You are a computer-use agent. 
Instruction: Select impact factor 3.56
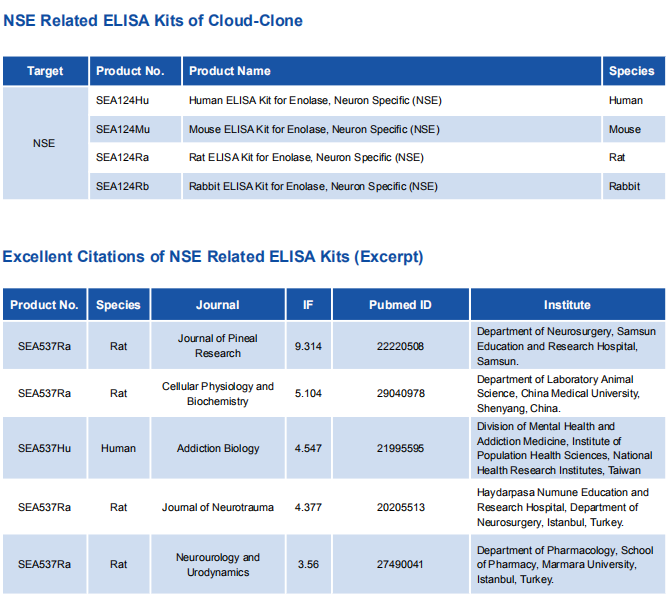click(x=308, y=564)
